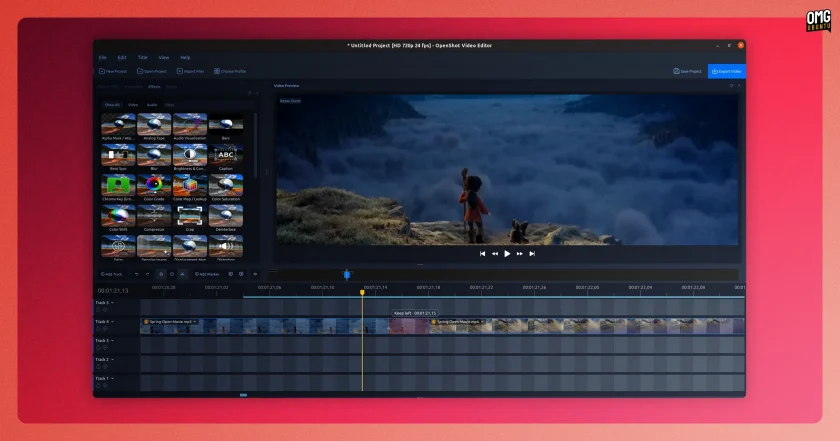Screen dimensions: 840x441
Task: Choose the Audio Visualization effect
Action: click(x=190, y=124)
